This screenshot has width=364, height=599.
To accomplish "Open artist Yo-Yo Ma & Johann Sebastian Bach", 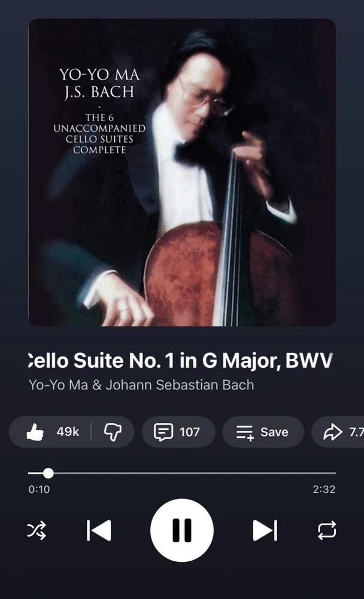I will pyautogui.click(x=141, y=385).
